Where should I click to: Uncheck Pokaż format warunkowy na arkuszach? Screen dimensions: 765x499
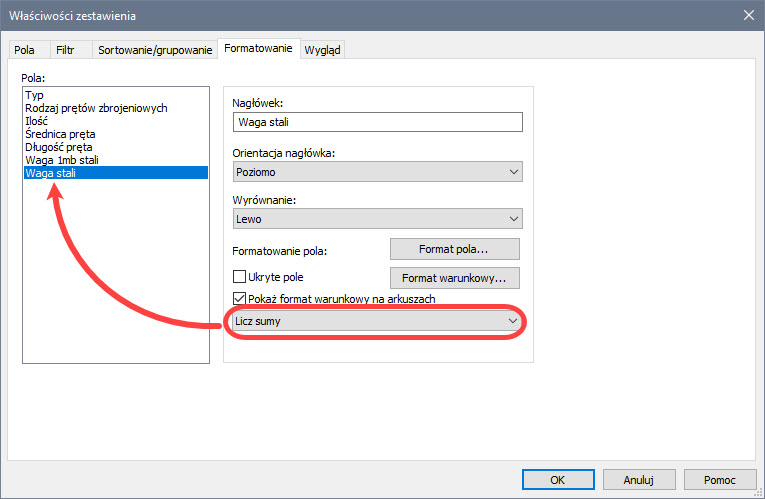tap(239, 299)
